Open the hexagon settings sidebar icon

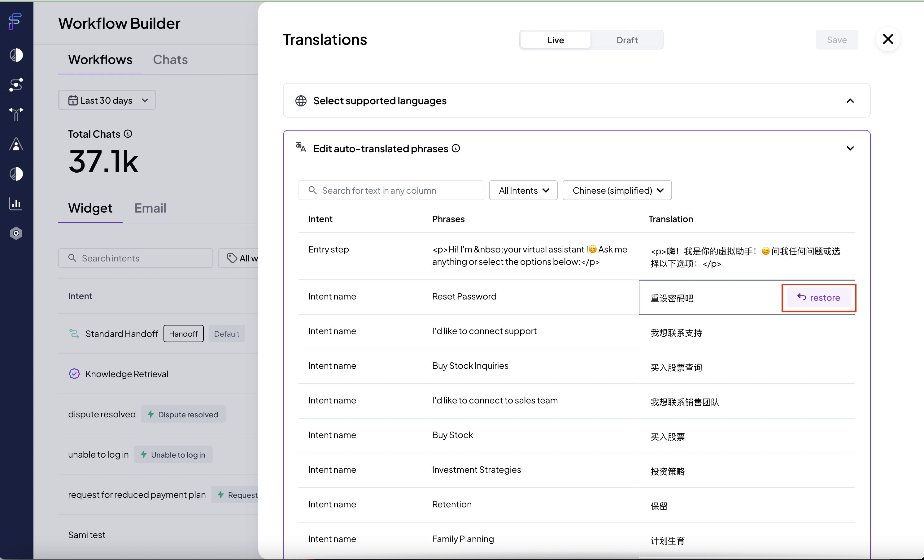(x=16, y=233)
